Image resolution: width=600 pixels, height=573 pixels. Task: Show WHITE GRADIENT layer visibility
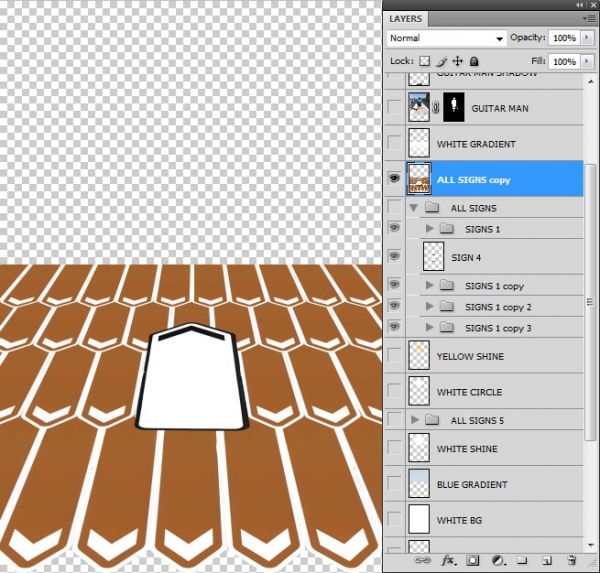pos(394,142)
